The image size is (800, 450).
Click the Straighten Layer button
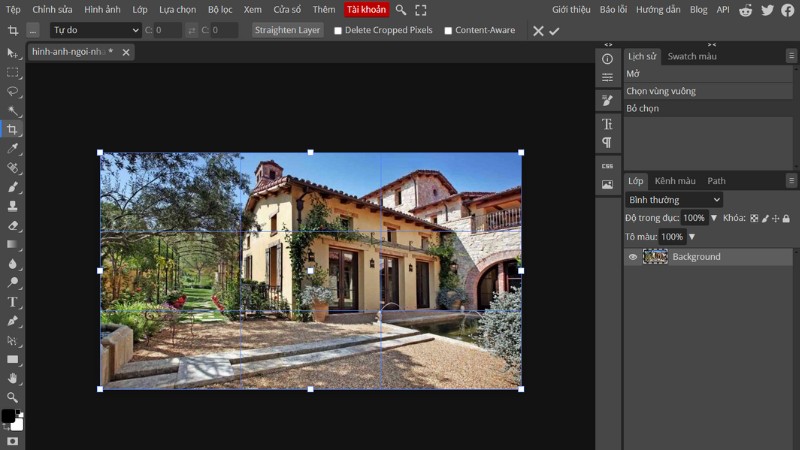click(288, 30)
